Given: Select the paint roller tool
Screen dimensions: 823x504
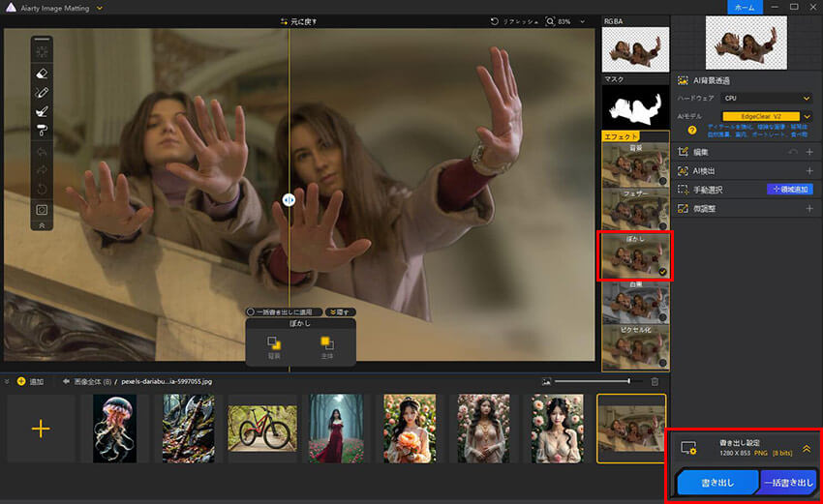Looking at the screenshot, I should tap(42, 132).
